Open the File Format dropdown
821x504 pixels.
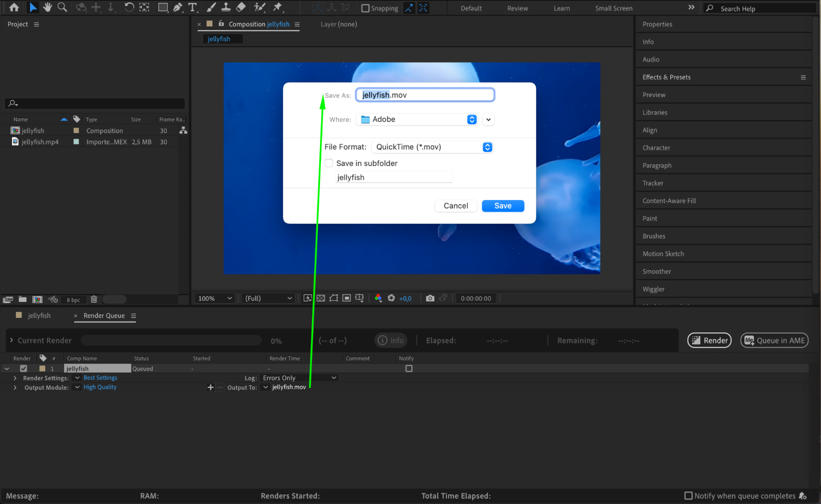click(487, 147)
